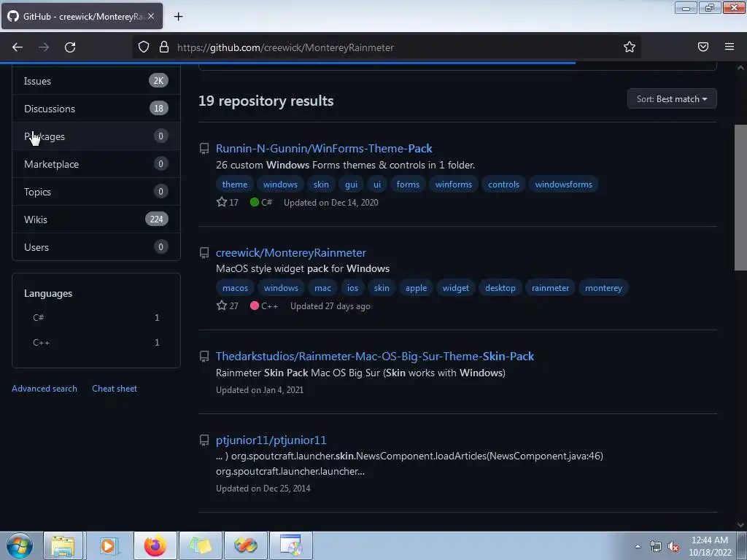The width and height of the screenshot is (747, 560).
Task: Filter results by Marketplace
Action: [x=96, y=164]
